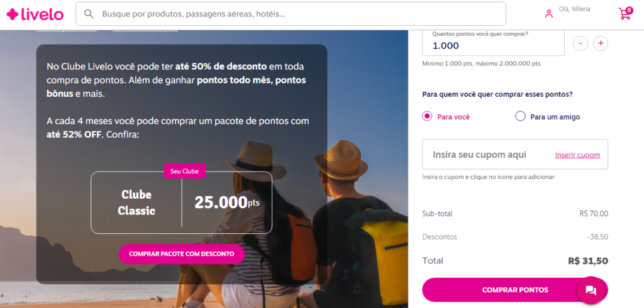644x308 pixels.
Task: Select the "Para você" radio option
Action: [x=428, y=116]
